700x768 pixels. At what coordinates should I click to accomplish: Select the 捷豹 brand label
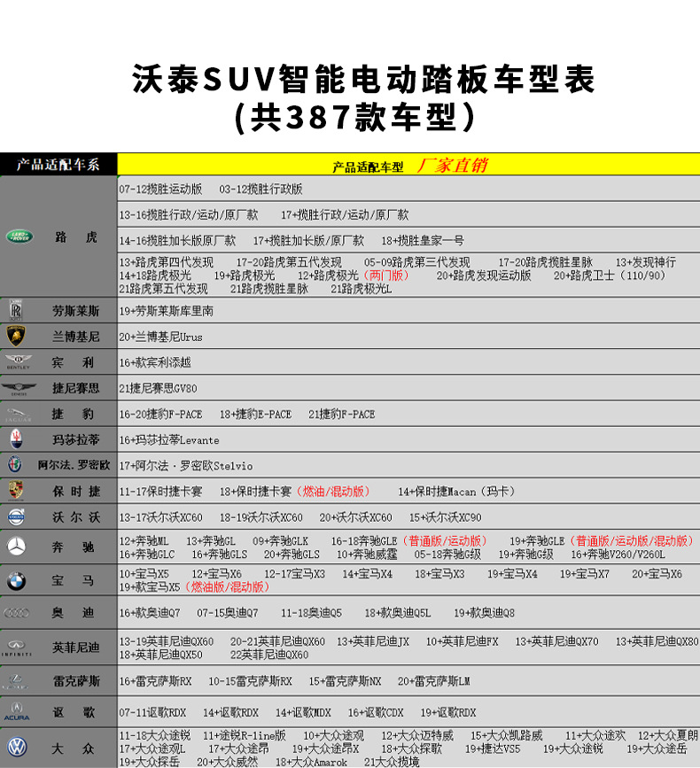tap(73, 415)
